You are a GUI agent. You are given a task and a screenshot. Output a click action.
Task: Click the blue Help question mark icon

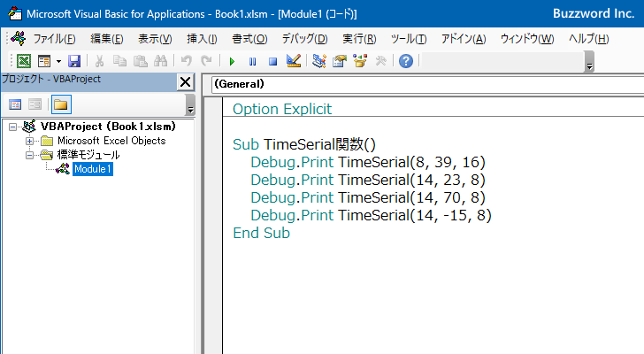pos(406,61)
